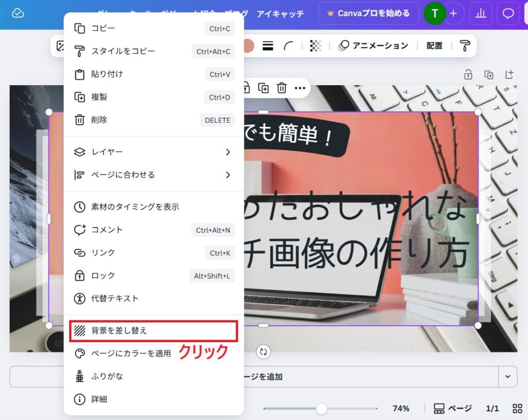
Task: Click the paint roller style copy icon
Action: point(465,46)
